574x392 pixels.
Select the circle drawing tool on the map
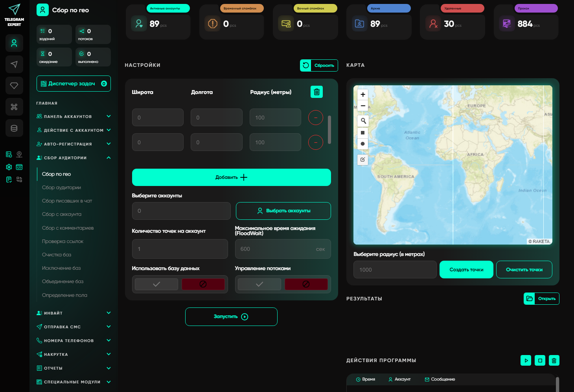coord(363,144)
